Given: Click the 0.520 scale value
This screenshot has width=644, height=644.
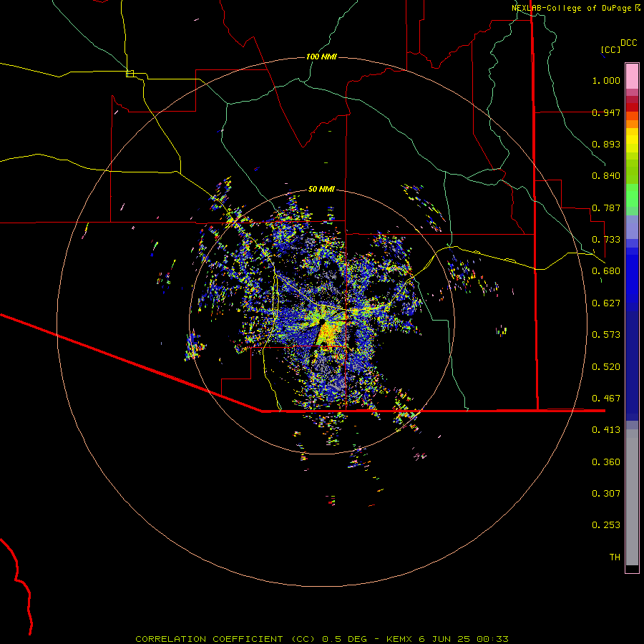Looking at the screenshot, I should 606,367.
